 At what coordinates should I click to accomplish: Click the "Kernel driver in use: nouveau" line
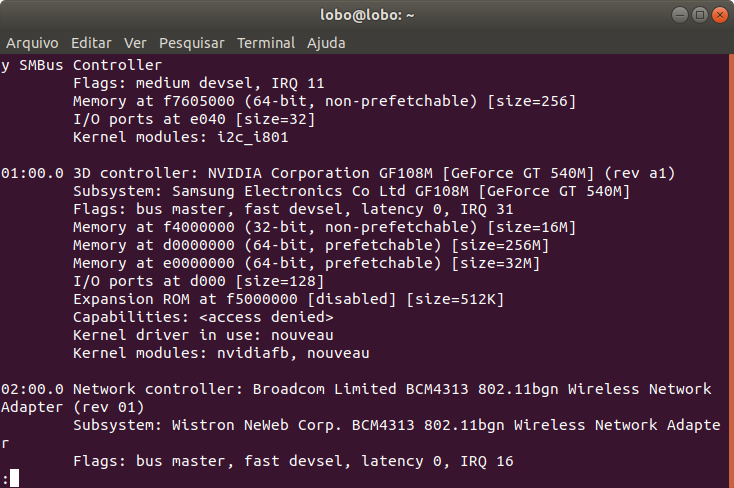(x=203, y=335)
